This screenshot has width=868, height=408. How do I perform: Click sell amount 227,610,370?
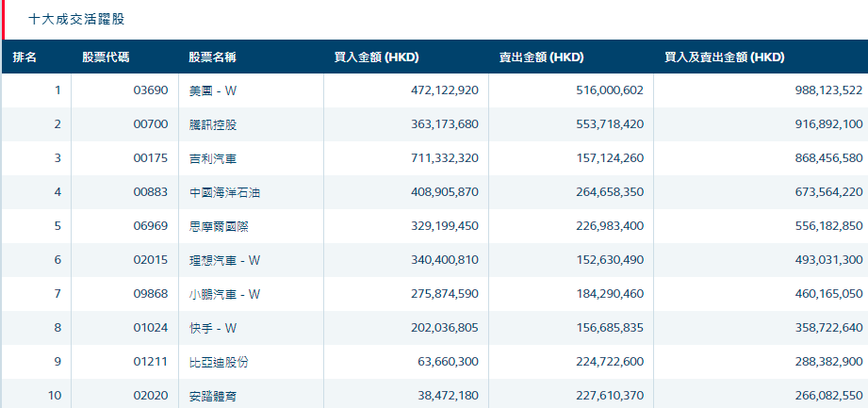610,396
